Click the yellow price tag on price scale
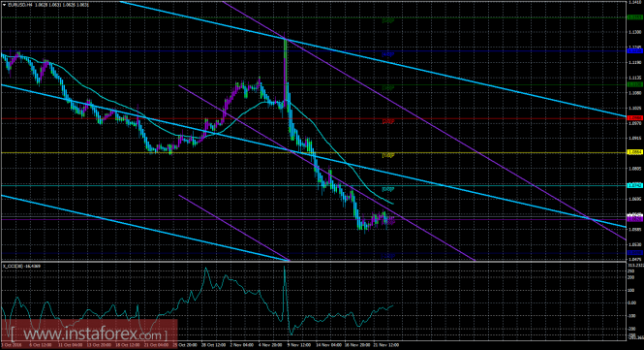The image size is (644, 350). [x=634, y=152]
